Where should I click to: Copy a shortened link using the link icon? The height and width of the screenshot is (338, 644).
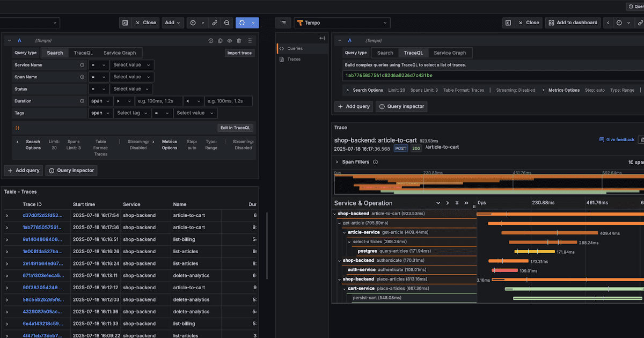(x=214, y=23)
